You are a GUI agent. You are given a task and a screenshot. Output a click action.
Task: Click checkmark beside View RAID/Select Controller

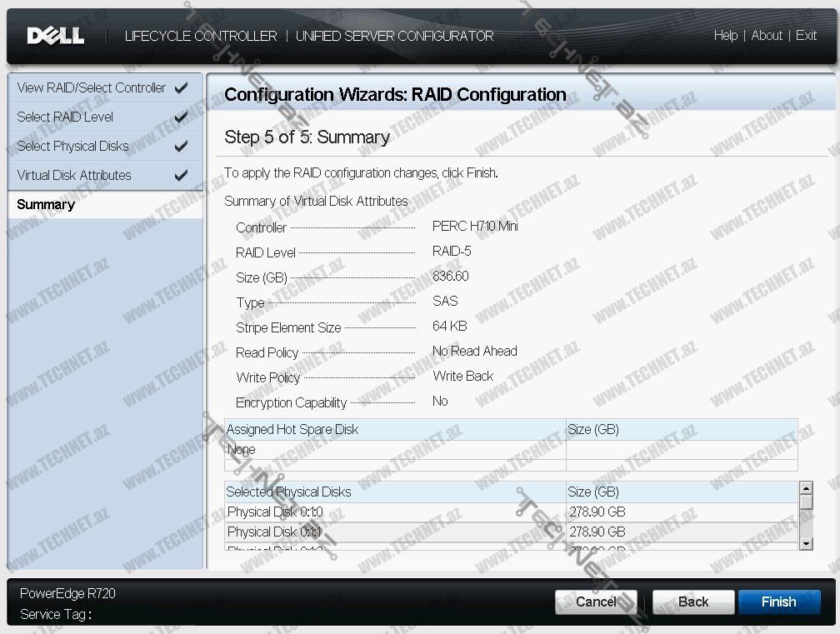click(x=181, y=87)
